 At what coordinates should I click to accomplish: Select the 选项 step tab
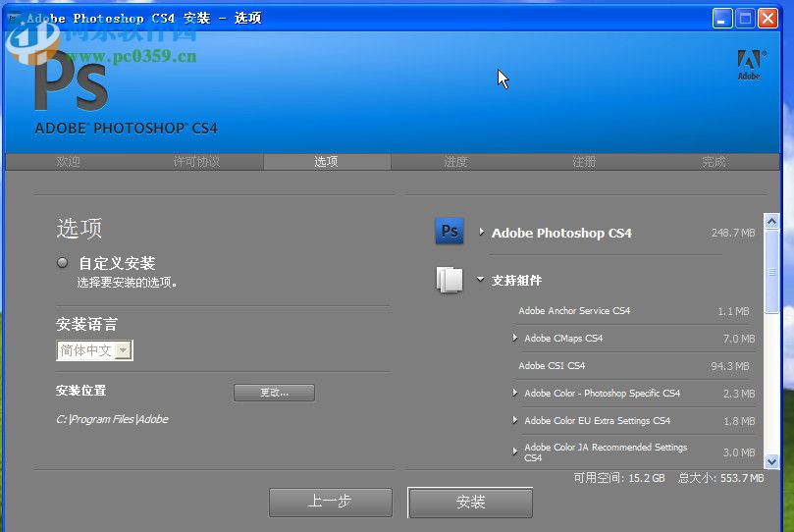(x=327, y=162)
